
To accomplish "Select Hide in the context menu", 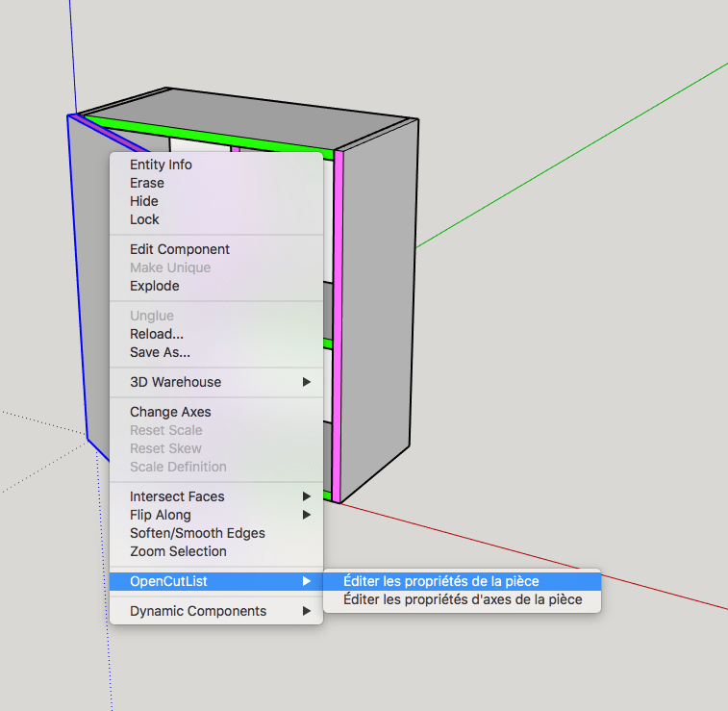I will (215, 201).
